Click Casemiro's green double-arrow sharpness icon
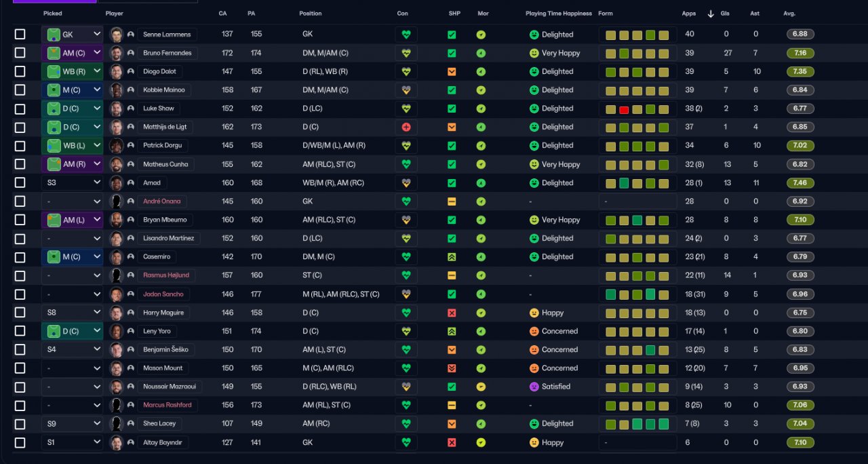Viewport: 868px width, 464px height. pyautogui.click(x=452, y=257)
